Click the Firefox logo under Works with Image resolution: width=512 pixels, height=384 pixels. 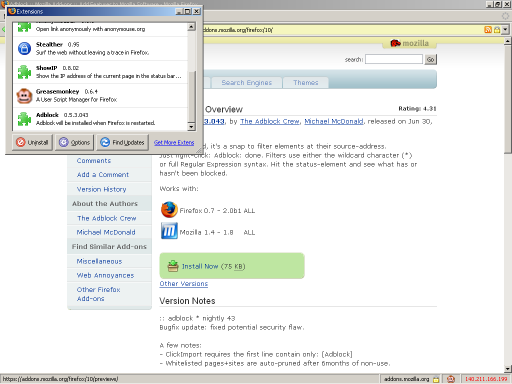(x=169, y=210)
